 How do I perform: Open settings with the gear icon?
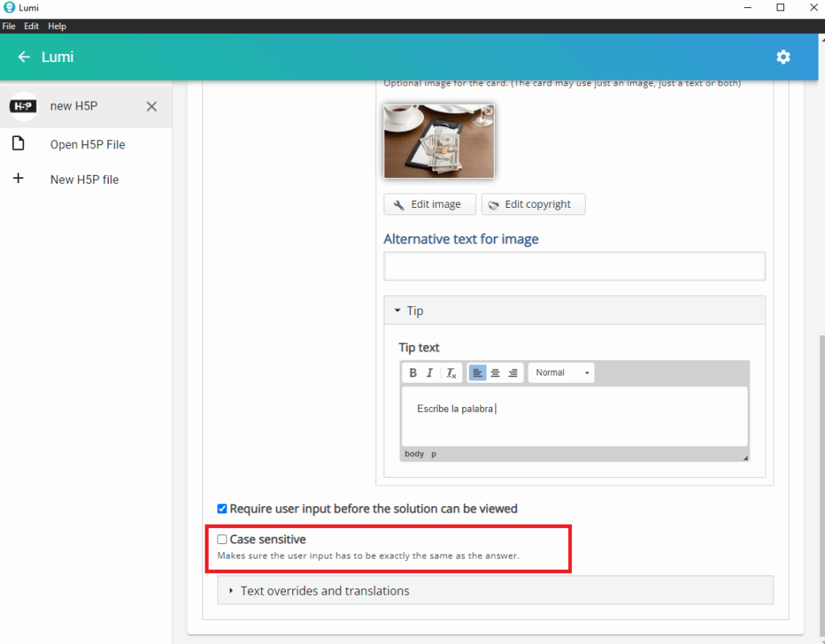pyautogui.click(x=783, y=57)
